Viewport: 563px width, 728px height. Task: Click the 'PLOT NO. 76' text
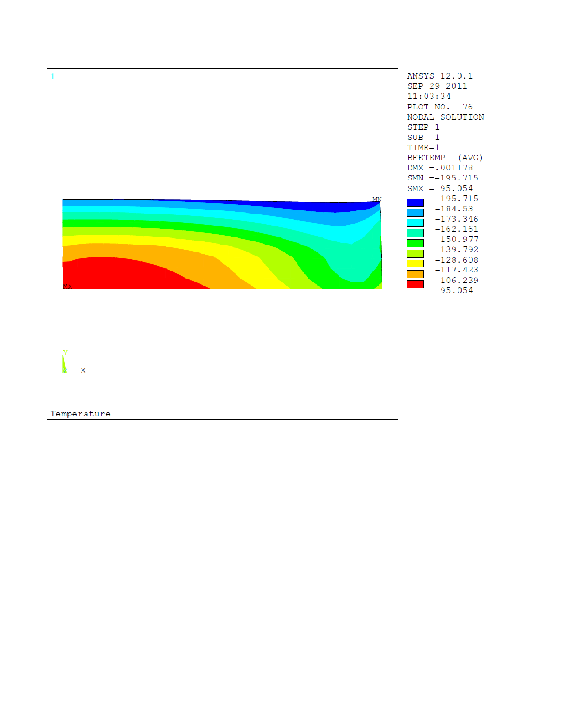coord(440,107)
